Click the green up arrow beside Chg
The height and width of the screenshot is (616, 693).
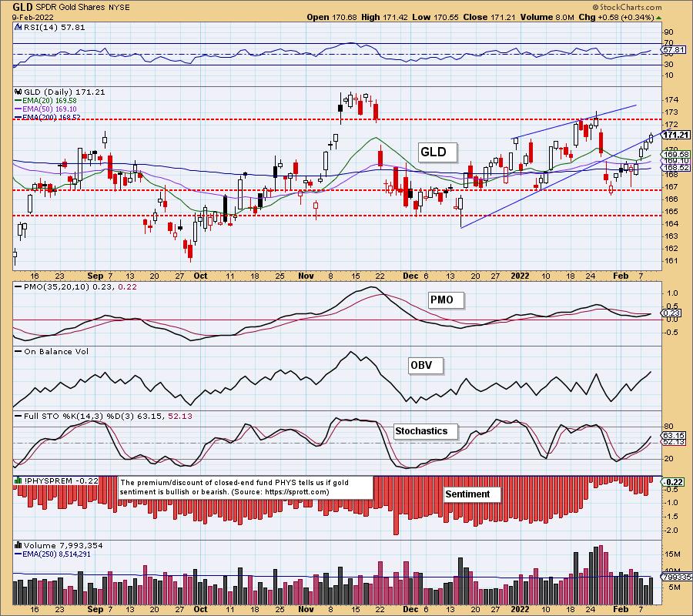click(x=659, y=18)
